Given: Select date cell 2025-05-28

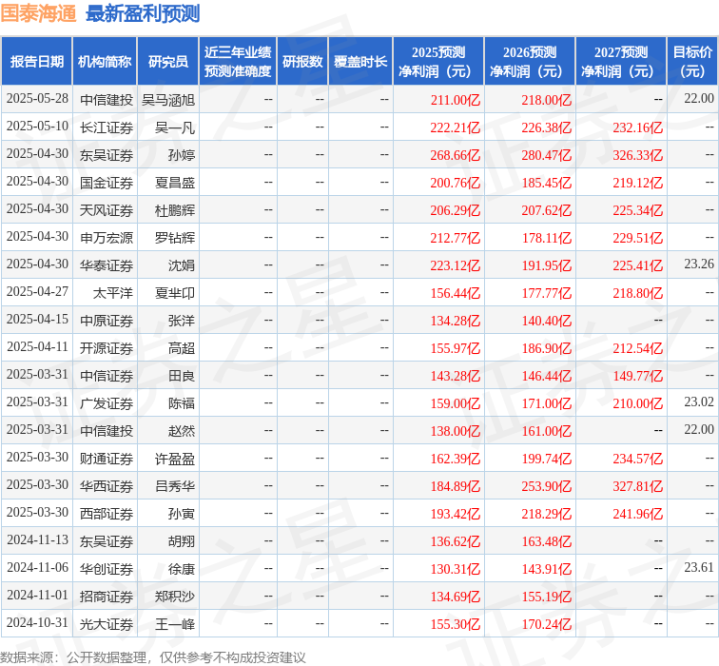Looking at the screenshot, I should click(37, 99).
